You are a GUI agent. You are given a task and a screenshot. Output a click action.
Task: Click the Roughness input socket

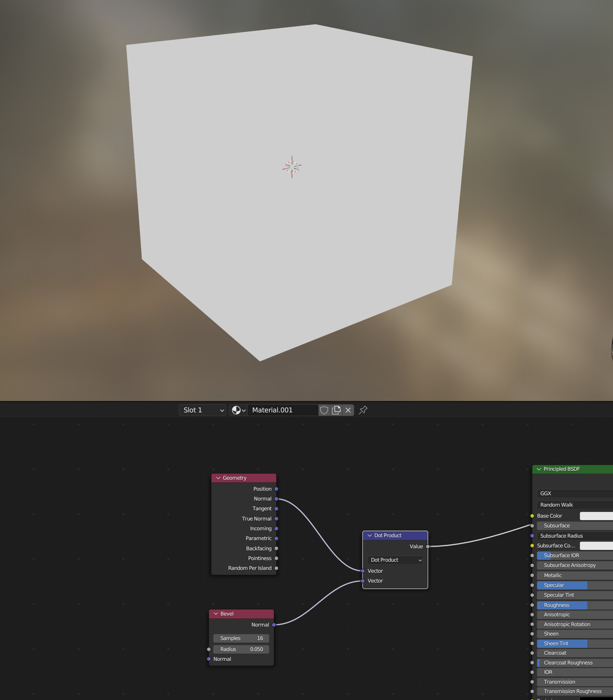point(532,605)
